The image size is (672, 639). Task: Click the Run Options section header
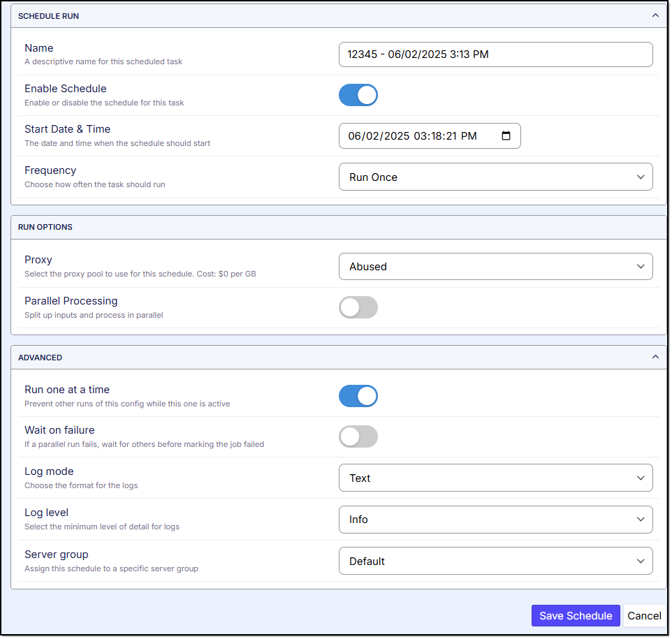pyautogui.click(x=45, y=227)
